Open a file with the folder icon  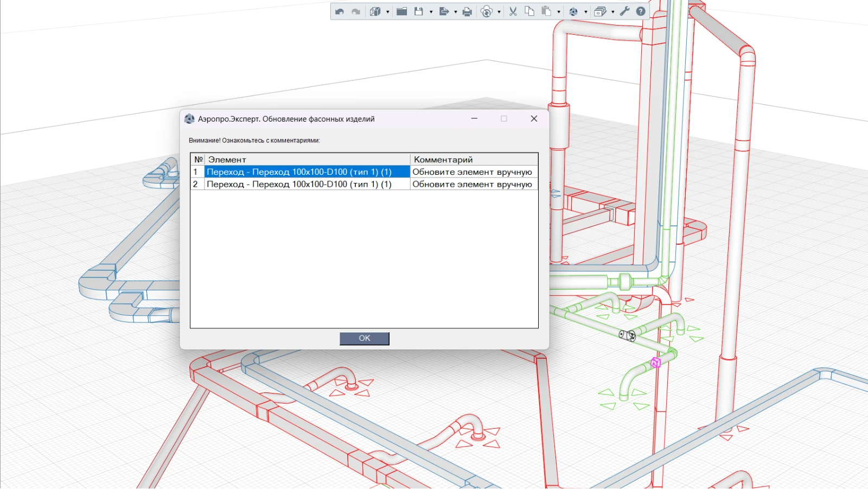[401, 11]
